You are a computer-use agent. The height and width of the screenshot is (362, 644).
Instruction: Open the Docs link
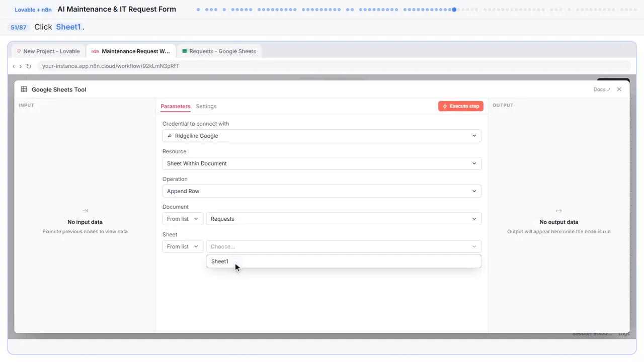coord(602,89)
